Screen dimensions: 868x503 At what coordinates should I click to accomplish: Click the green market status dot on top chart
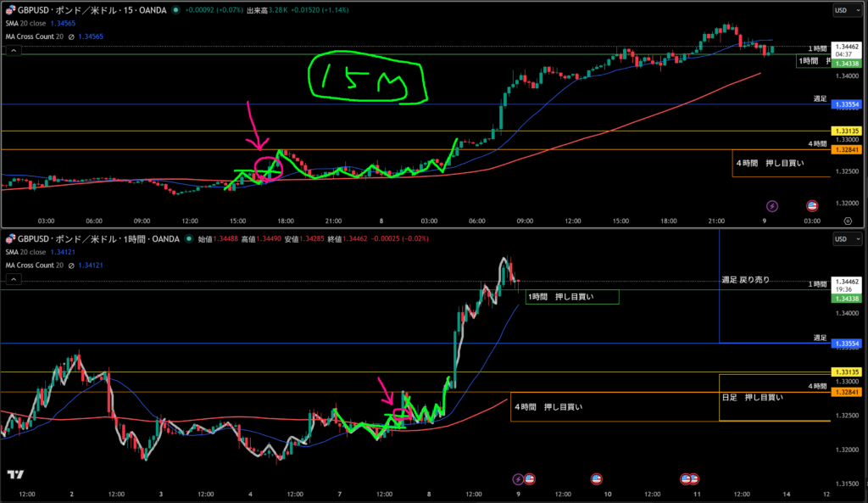click(x=175, y=10)
